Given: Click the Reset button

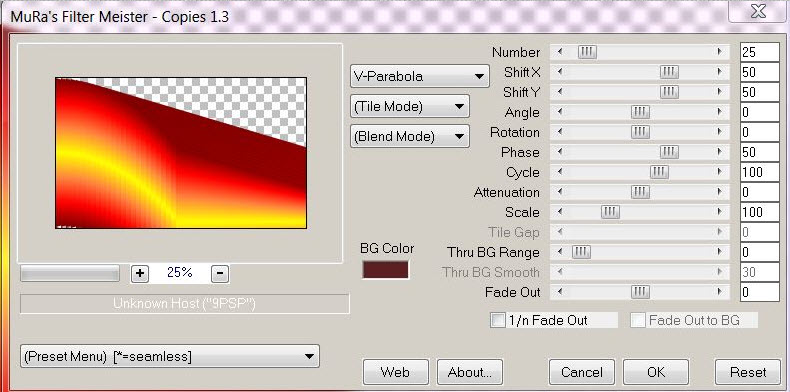Looking at the screenshot, I should pyautogui.click(x=747, y=372).
